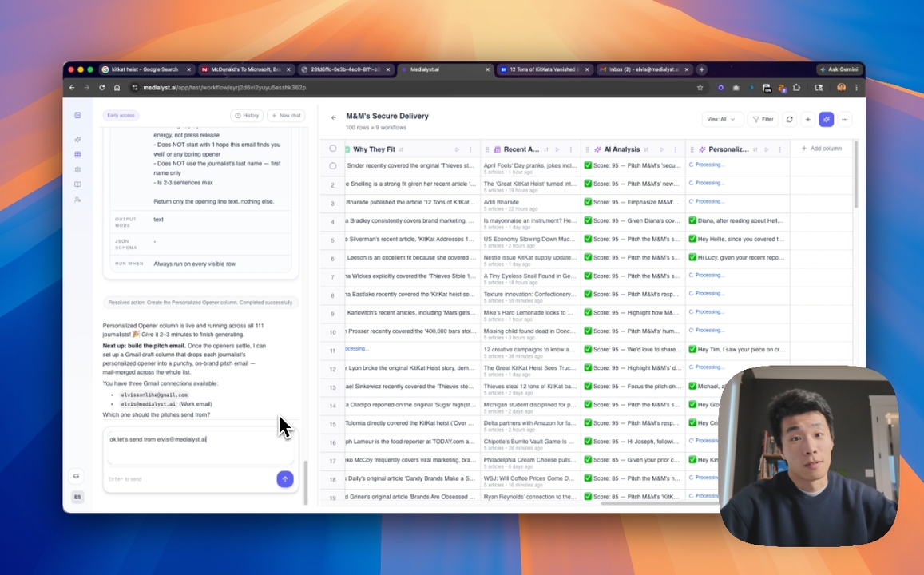Switch to the Inbox (2) Gmail tab
Viewport: 924px width, 575px height.
click(644, 69)
